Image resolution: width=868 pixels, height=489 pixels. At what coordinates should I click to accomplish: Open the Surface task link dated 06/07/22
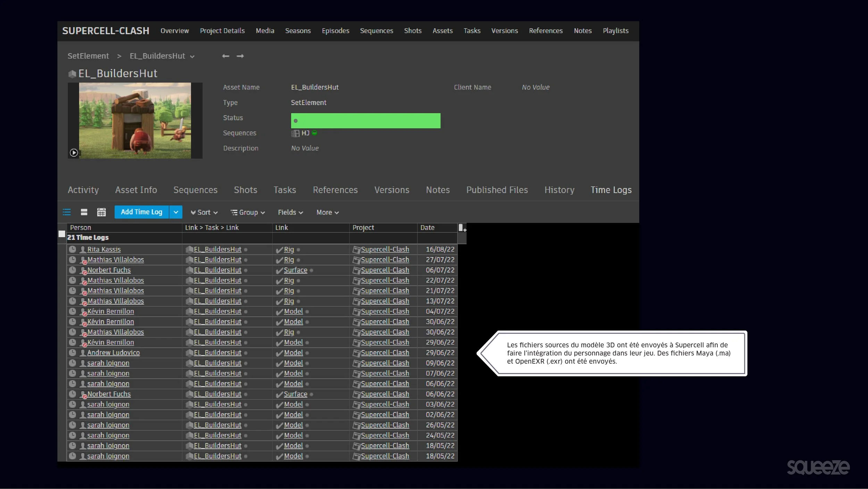pos(295,270)
